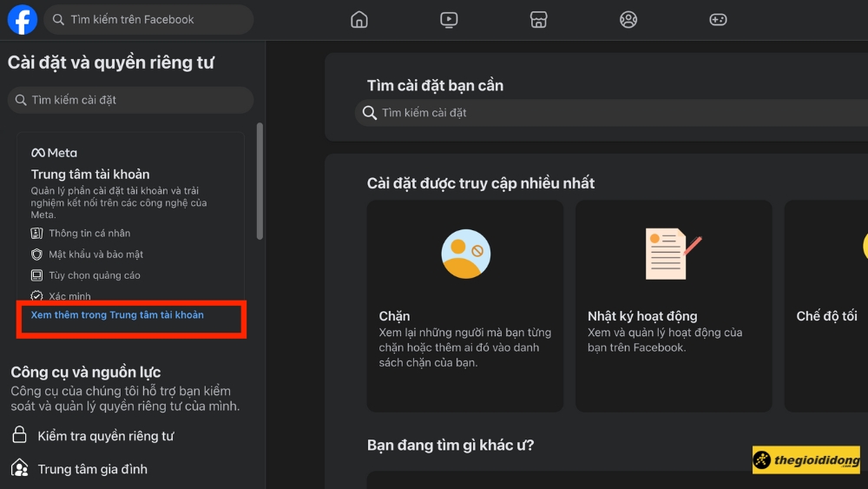Click the 'Mật khẩu và bảo mật' shield icon

(x=36, y=254)
